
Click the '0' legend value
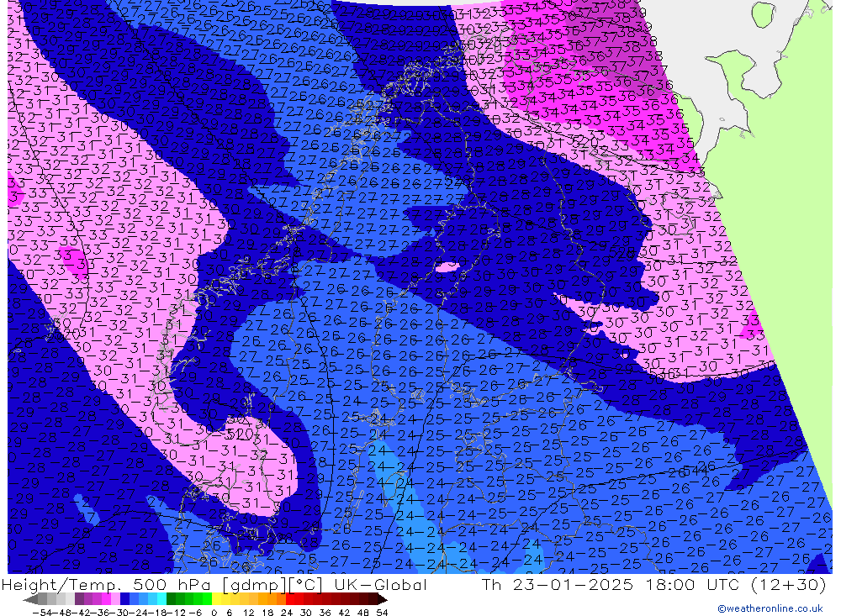pyautogui.click(x=214, y=613)
